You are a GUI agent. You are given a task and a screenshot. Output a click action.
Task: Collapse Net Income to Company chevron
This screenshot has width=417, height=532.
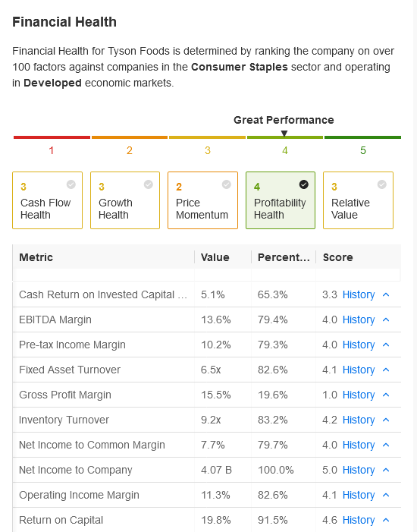[386, 470]
